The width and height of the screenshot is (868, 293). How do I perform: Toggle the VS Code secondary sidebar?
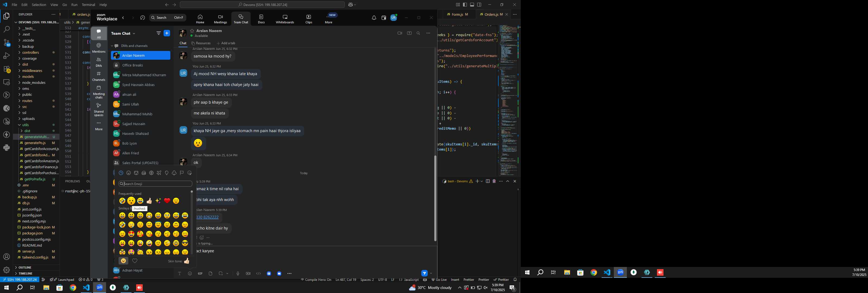point(479,5)
